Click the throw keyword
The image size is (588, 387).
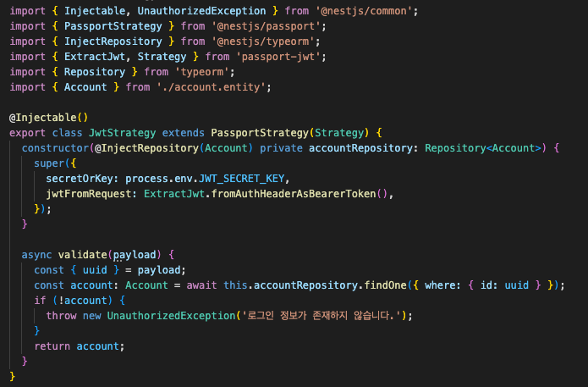(x=62, y=316)
